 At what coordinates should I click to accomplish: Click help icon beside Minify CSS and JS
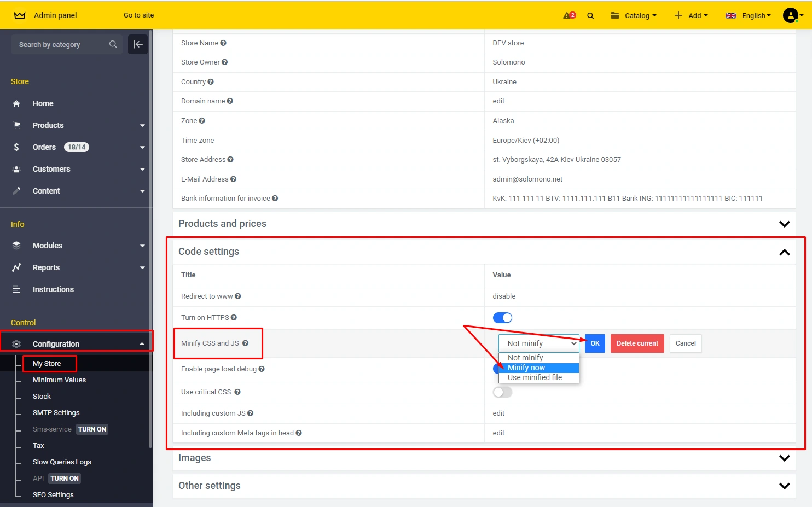(246, 343)
